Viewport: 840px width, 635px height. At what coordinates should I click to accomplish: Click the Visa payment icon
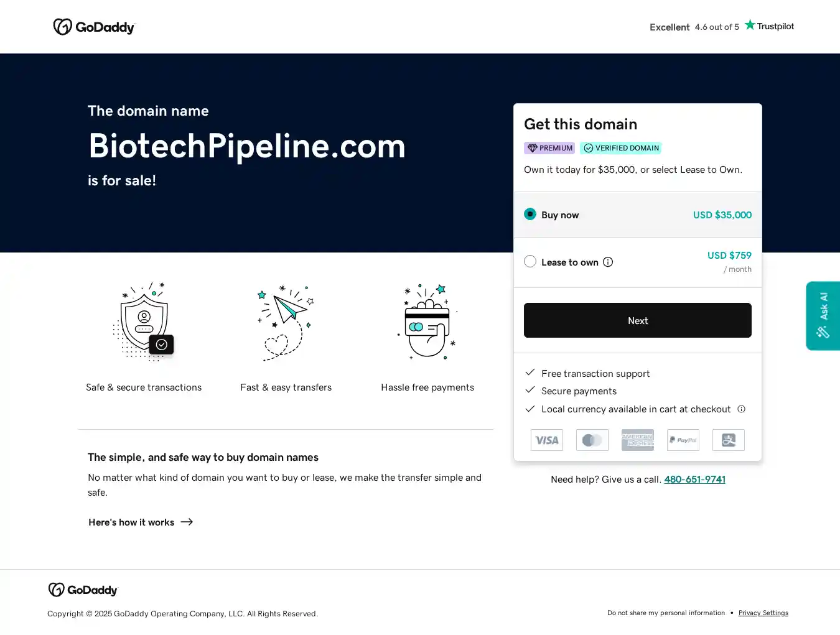pyautogui.click(x=547, y=440)
